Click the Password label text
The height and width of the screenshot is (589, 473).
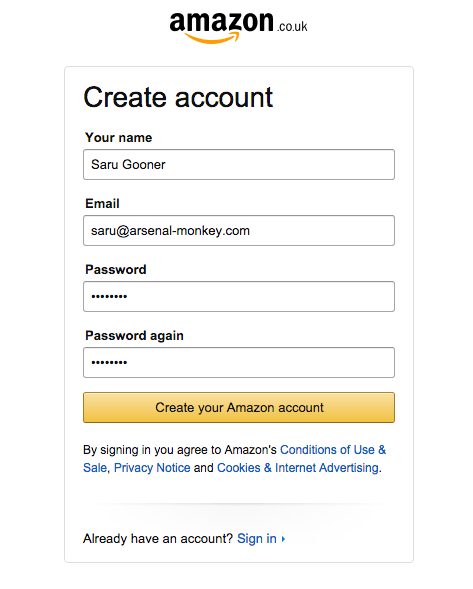click(116, 269)
